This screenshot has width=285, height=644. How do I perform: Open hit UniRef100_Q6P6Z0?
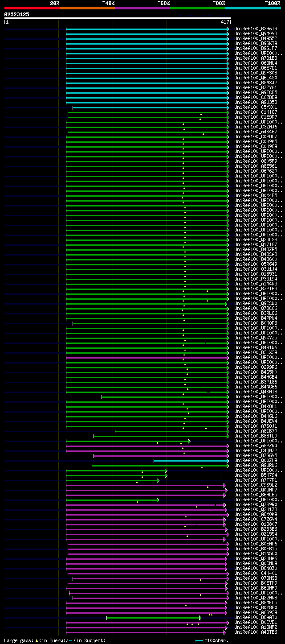click(256, 171)
